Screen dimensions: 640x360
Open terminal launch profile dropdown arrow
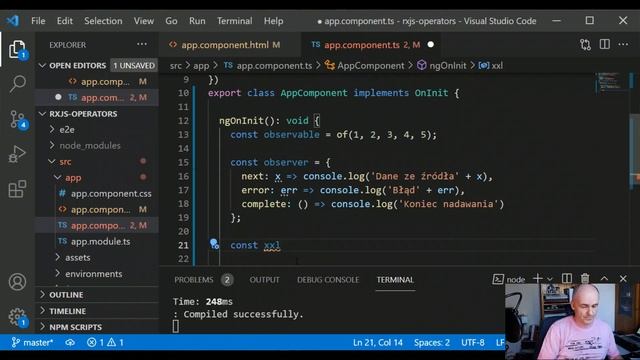click(550, 279)
